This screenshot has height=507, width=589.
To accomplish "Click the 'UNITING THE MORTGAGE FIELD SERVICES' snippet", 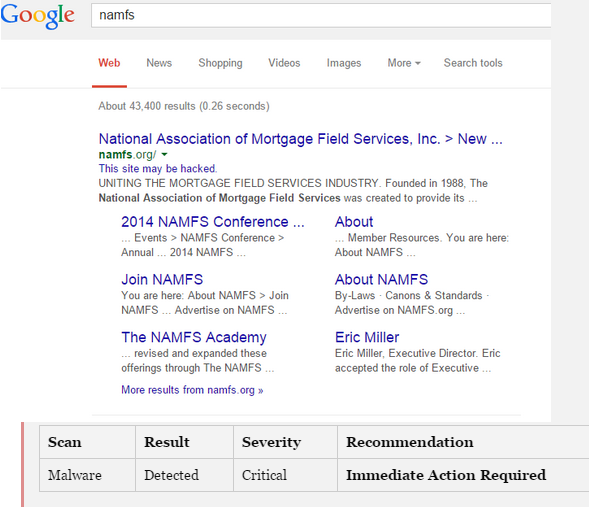I will 293,190.
